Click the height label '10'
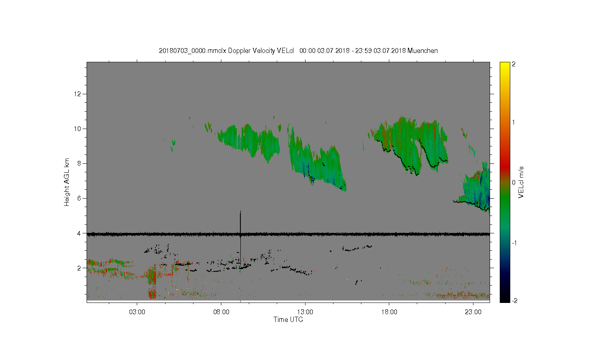 click(78, 129)
